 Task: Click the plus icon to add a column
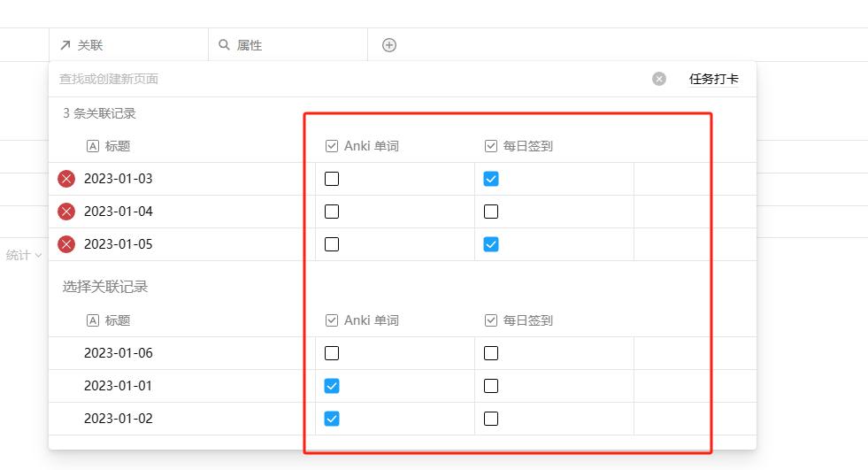(389, 45)
